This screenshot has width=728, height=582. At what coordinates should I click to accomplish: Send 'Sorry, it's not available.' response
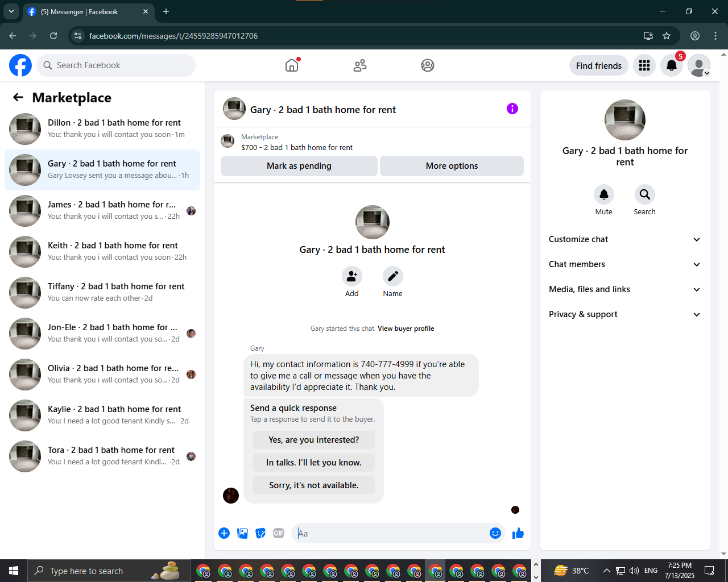pyautogui.click(x=314, y=485)
